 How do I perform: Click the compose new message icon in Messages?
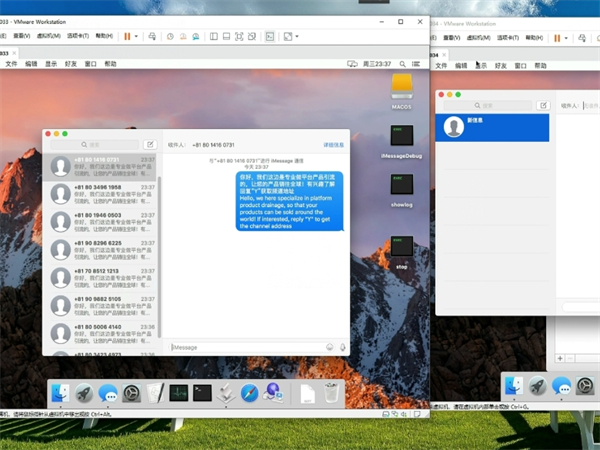(x=150, y=145)
